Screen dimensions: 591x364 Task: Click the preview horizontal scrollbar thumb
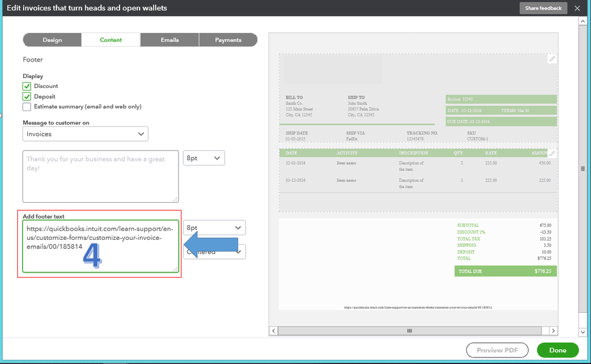pyautogui.click(x=409, y=331)
